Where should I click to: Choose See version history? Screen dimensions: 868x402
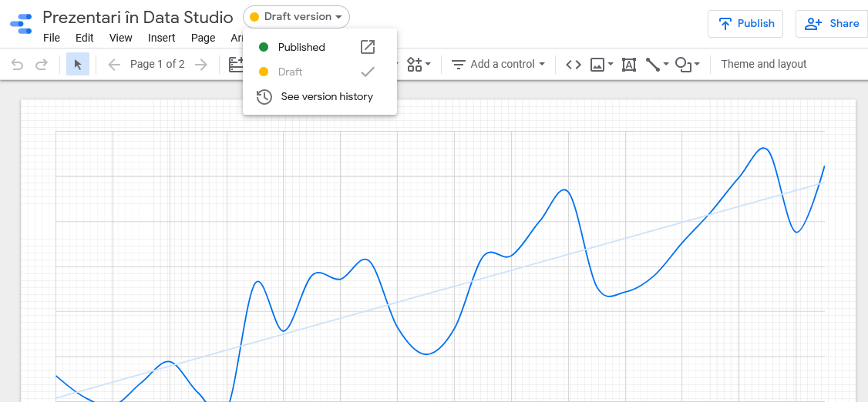[319, 97]
